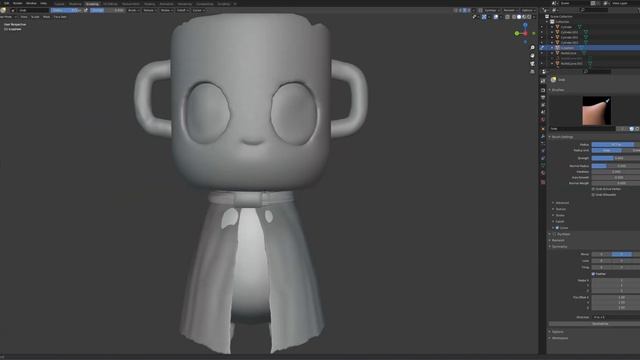
Task: Open the Stroke dropdown in tool header
Action: [x=166, y=10]
